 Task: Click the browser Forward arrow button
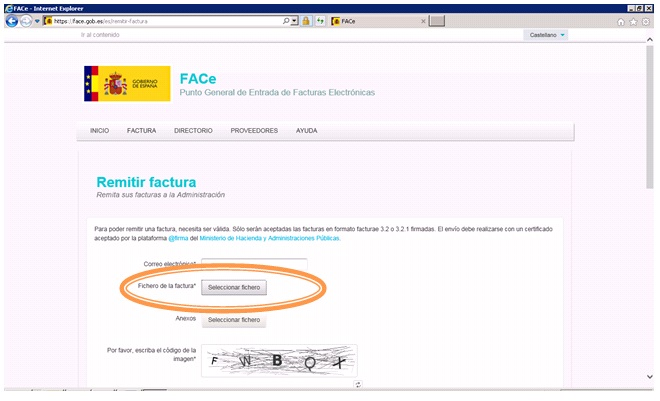click(26, 21)
